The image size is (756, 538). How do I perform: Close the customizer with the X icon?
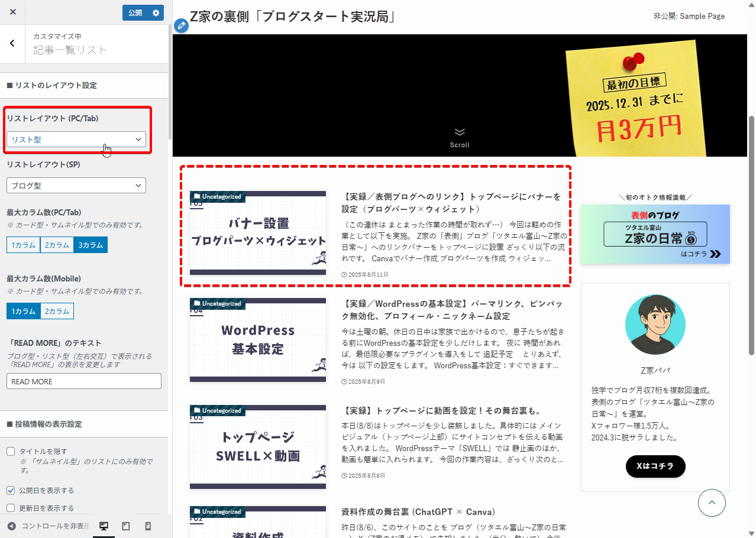click(13, 12)
